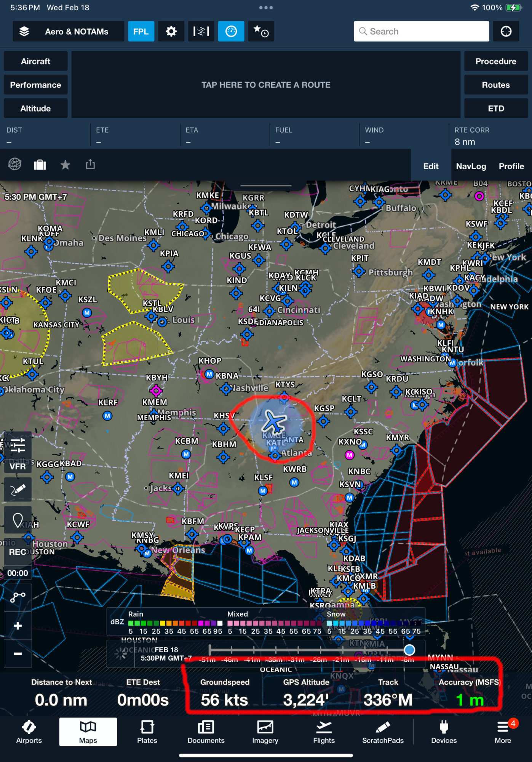Toggle the instrument panel gauge button
Screen dimensions: 532x762
231,31
